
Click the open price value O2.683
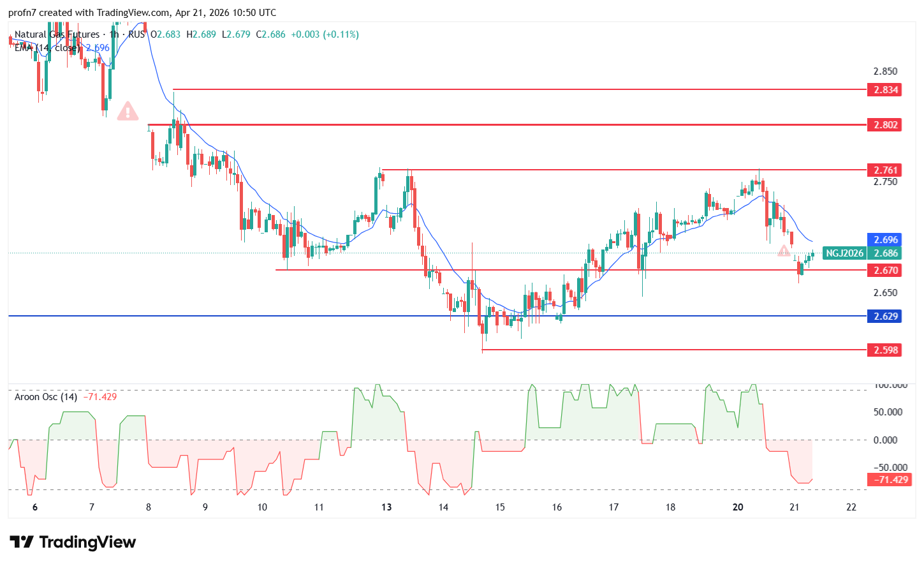tap(166, 34)
